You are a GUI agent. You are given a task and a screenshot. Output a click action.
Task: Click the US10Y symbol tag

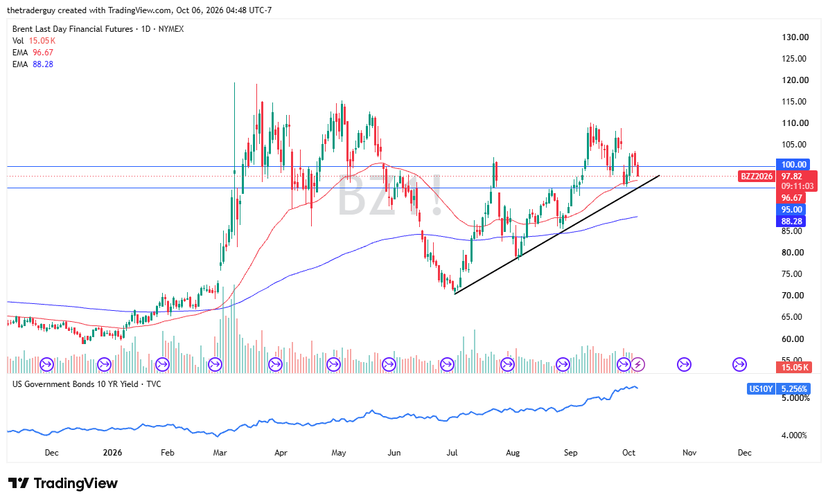click(761, 389)
